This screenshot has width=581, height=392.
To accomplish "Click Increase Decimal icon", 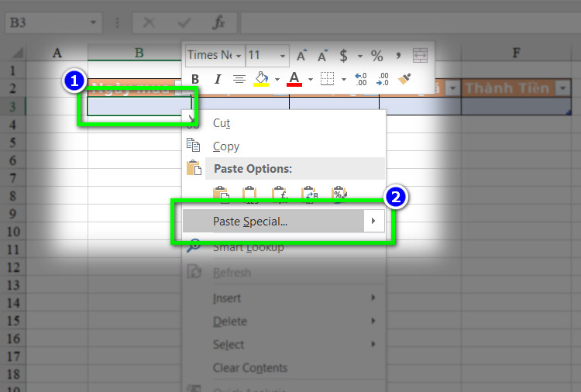I will [360, 79].
